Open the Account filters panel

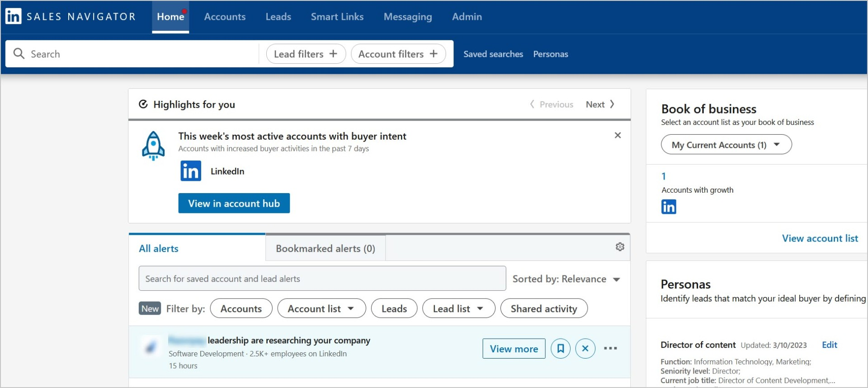(x=398, y=54)
